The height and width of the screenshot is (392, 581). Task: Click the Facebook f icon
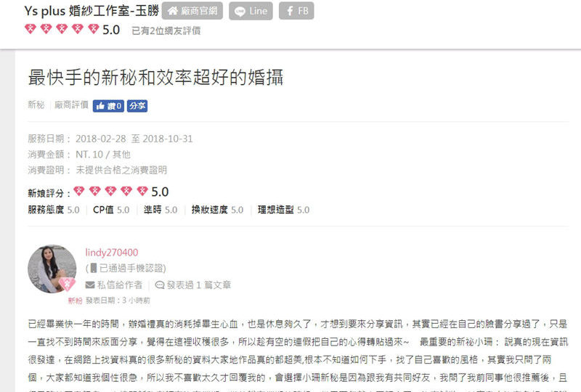[290, 11]
